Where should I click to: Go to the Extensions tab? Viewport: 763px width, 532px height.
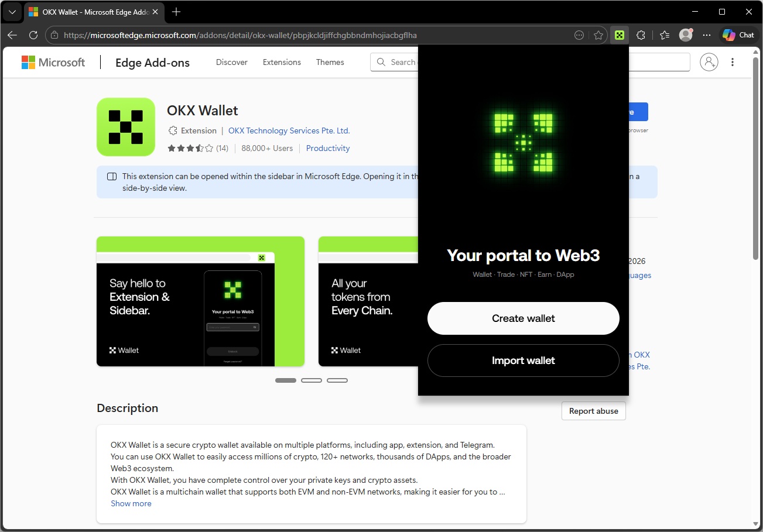coord(282,62)
